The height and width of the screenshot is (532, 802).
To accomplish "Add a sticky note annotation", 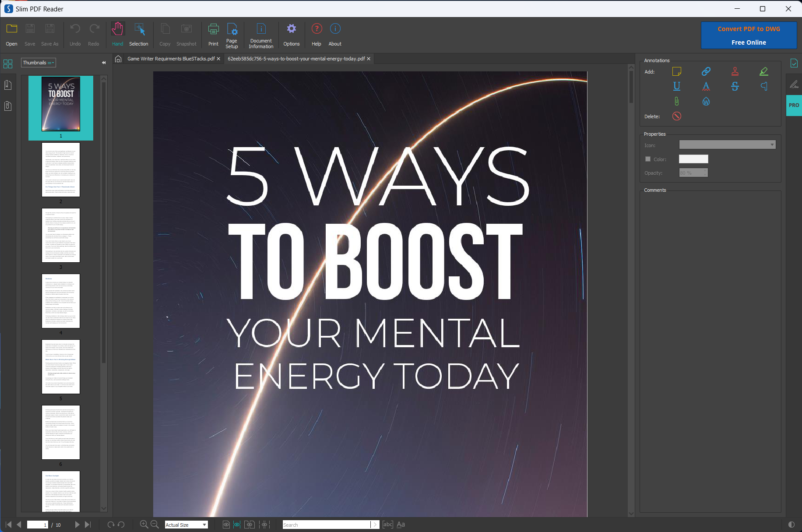I will [x=677, y=71].
